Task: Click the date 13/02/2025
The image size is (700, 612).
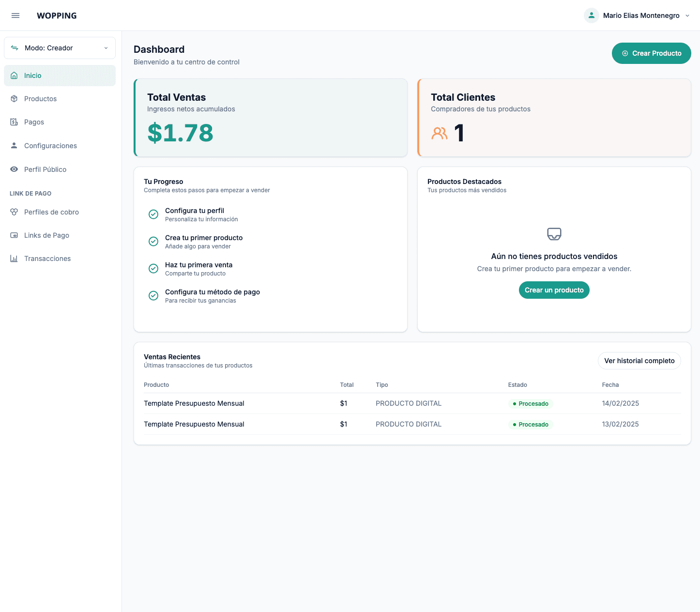Action: (x=621, y=424)
